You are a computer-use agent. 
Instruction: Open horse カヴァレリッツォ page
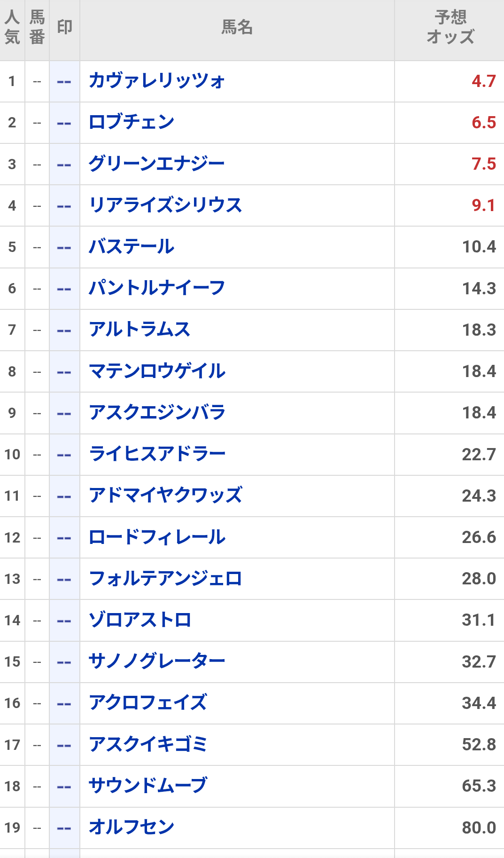pyautogui.click(x=157, y=81)
